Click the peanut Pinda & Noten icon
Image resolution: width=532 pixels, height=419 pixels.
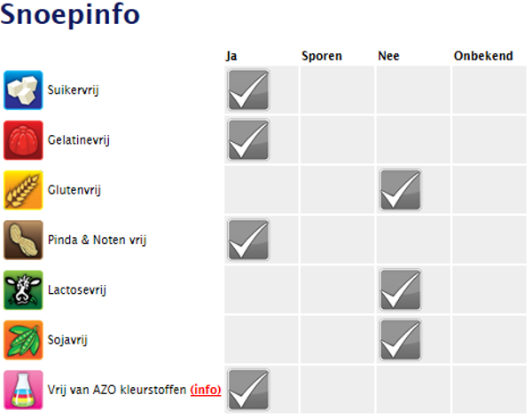[x=24, y=239]
